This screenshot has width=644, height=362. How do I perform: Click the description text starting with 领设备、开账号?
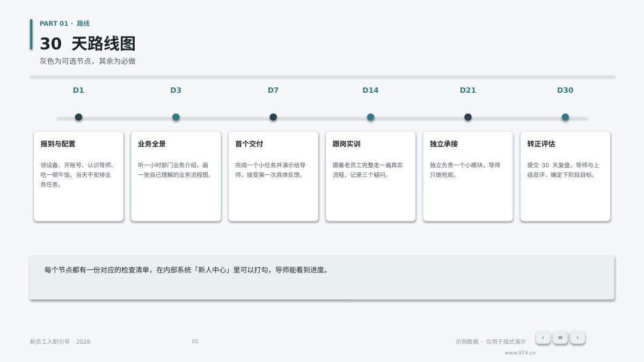pos(77,175)
